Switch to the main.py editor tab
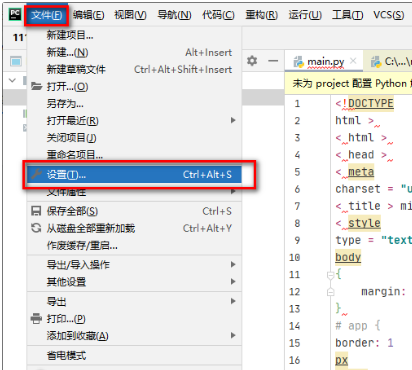Screen dimensions: 412x370 325,62
